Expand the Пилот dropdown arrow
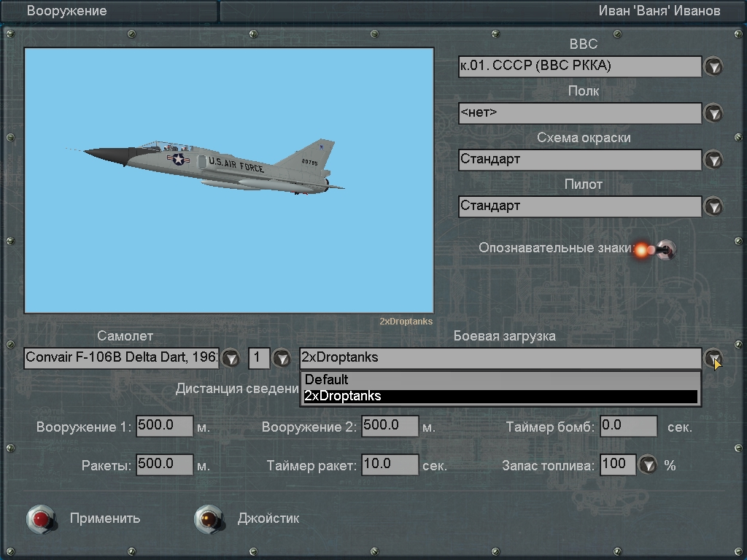This screenshot has height=560, width=747. click(x=713, y=206)
